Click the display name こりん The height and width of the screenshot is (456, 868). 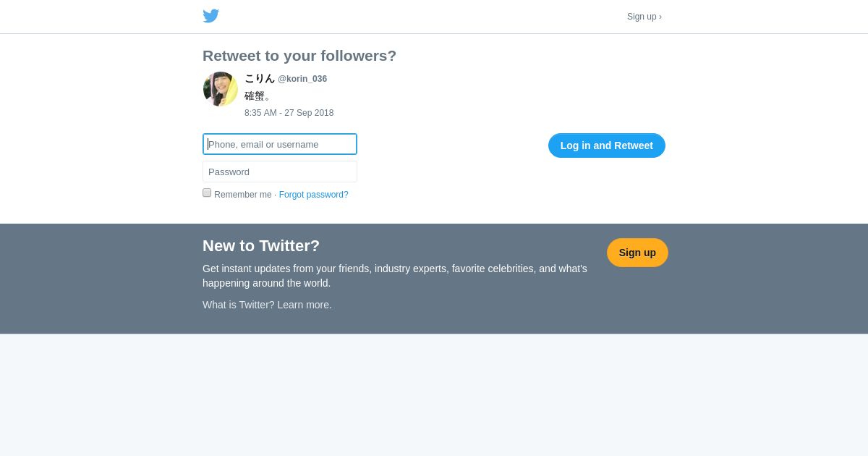[260, 78]
